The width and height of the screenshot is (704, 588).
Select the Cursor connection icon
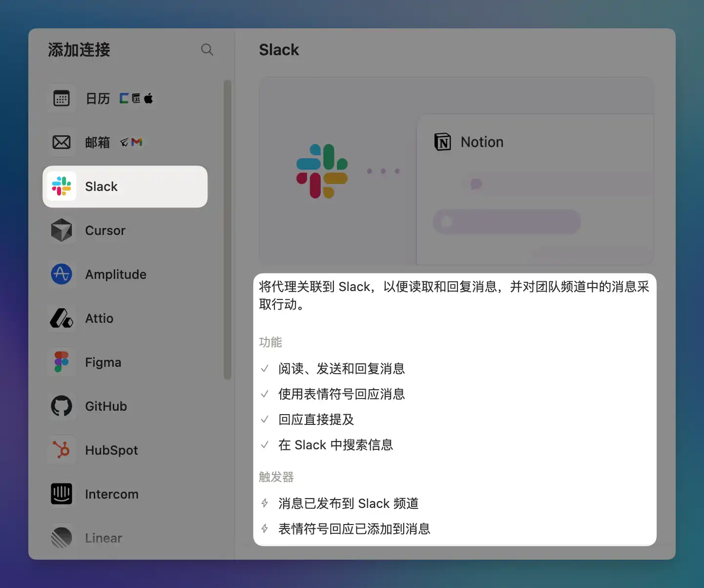62,230
